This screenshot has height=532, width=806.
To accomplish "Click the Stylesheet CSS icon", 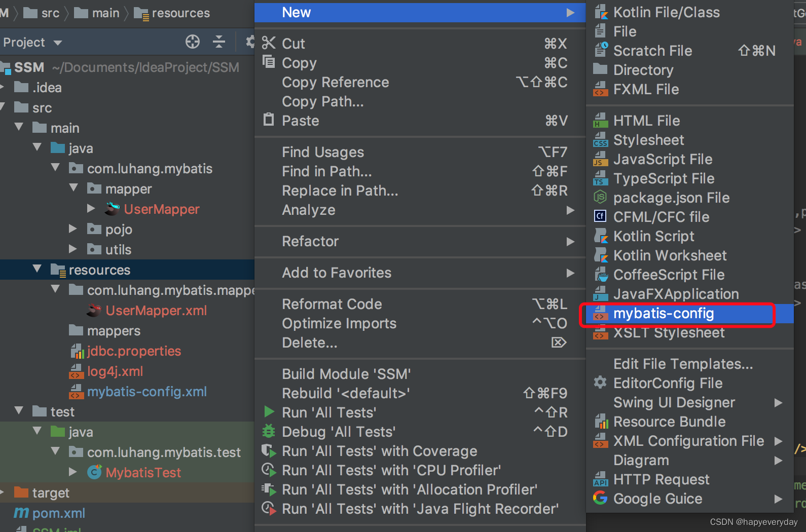I will pos(601,139).
